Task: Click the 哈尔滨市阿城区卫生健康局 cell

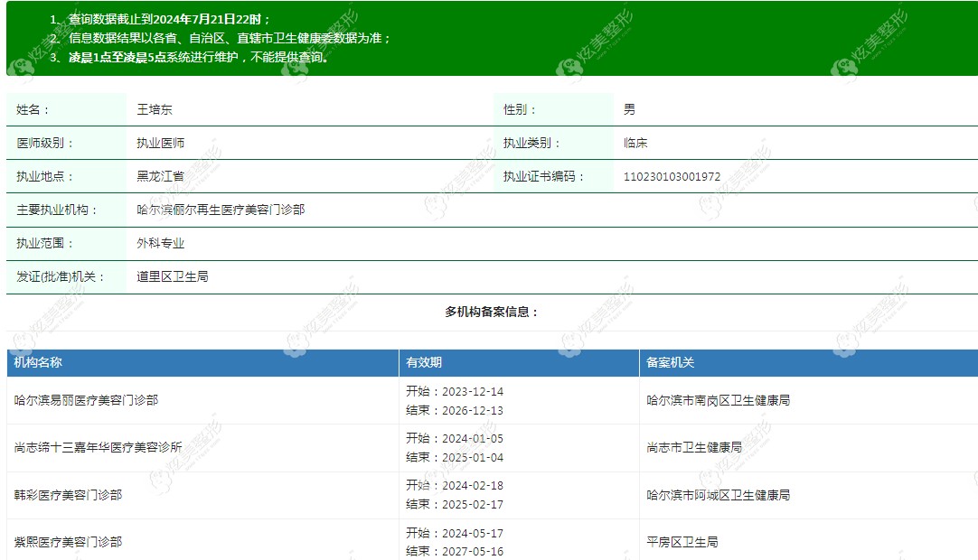Action: pyautogui.click(x=718, y=495)
